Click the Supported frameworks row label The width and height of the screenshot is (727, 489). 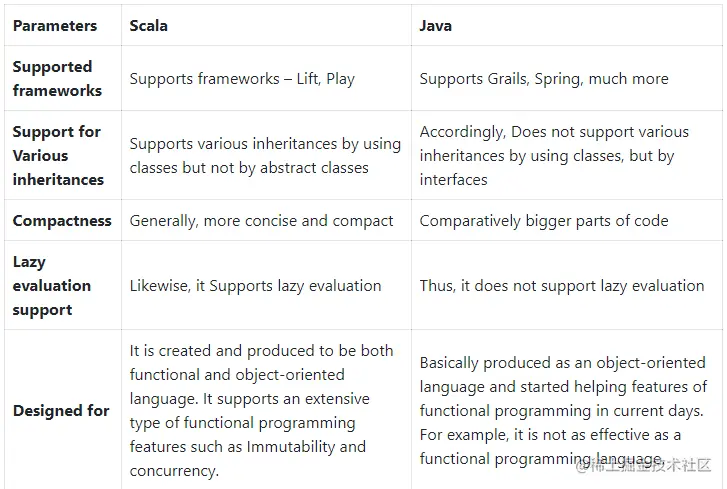[57, 78]
